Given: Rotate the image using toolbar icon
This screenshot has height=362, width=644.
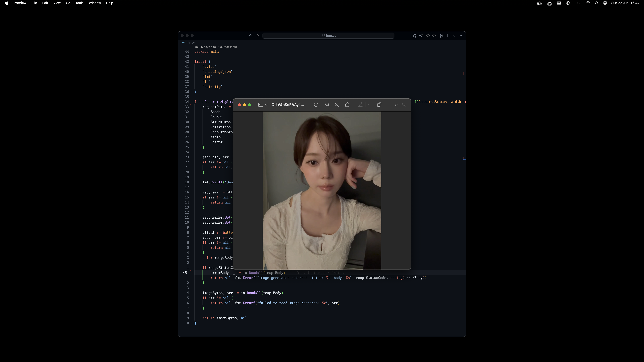Looking at the screenshot, I should click(x=379, y=105).
